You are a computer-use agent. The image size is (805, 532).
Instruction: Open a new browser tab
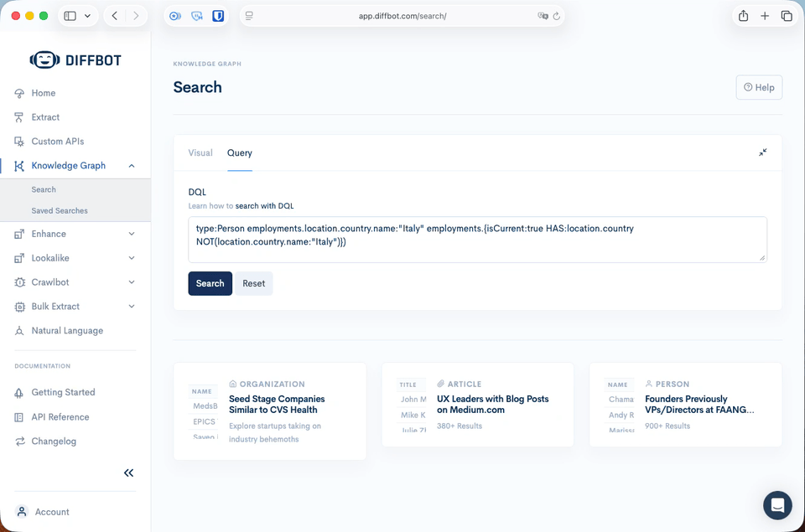point(765,16)
